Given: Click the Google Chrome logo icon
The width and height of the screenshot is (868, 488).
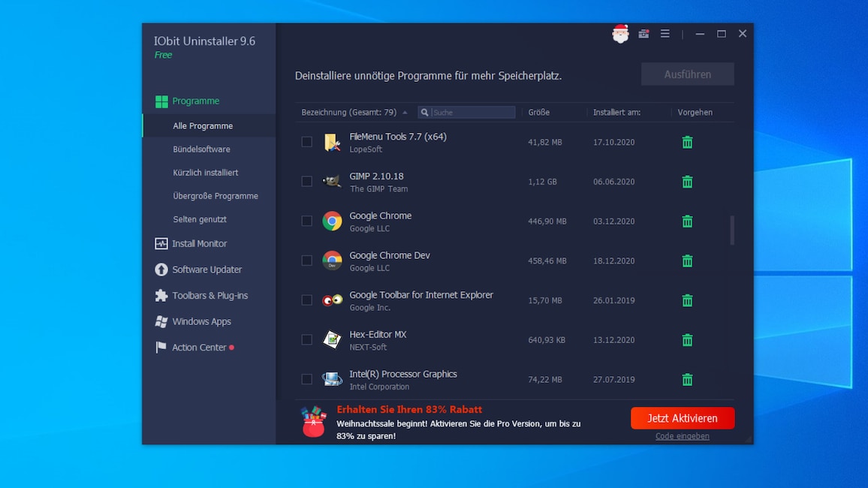Looking at the screenshot, I should [x=332, y=221].
